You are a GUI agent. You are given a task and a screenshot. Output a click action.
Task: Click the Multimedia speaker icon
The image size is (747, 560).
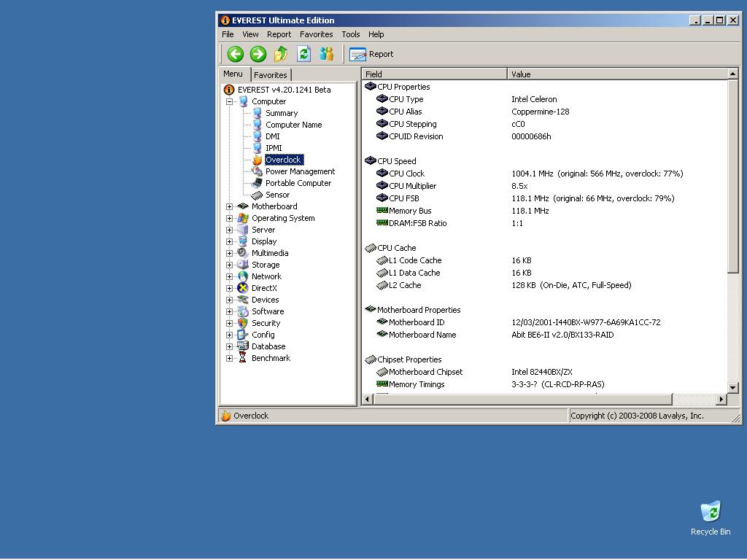click(x=243, y=253)
